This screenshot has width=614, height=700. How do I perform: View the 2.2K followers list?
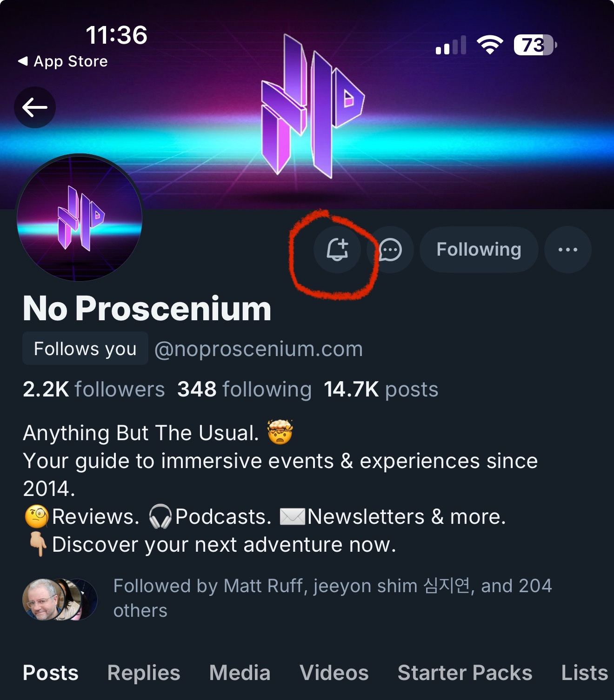93,390
